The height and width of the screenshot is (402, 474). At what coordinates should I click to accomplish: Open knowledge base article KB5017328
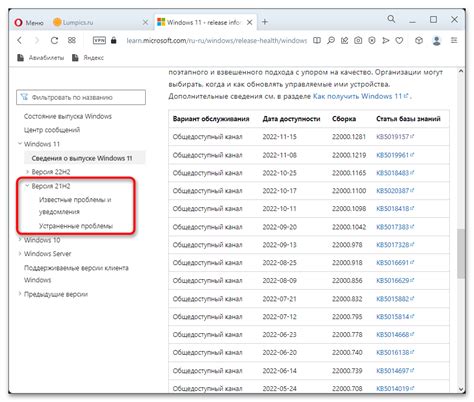point(395,245)
